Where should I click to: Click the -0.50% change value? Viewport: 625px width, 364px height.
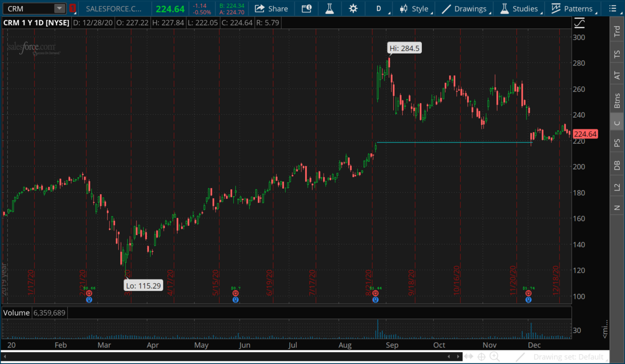point(203,11)
